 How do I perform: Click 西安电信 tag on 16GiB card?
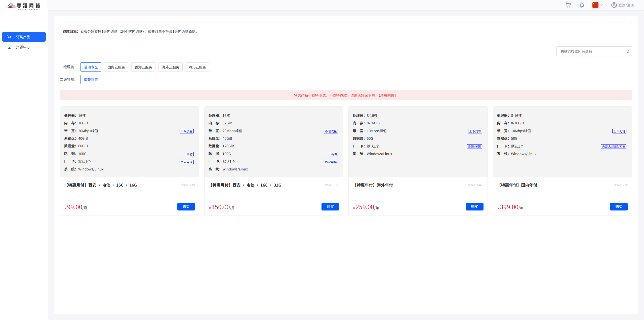point(187,162)
